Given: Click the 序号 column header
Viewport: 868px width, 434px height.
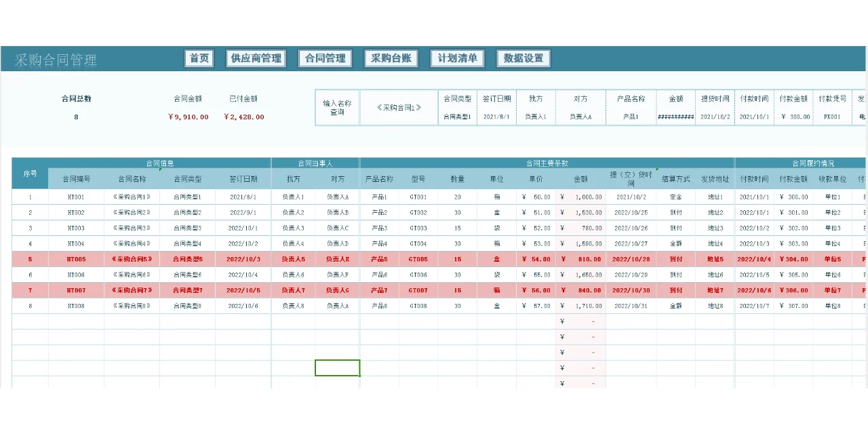Looking at the screenshot, I should point(30,174).
